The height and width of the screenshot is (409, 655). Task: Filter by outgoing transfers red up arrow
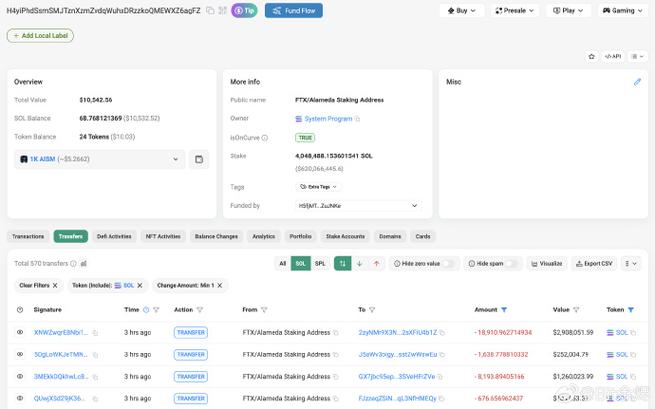(x=376, y=263)
